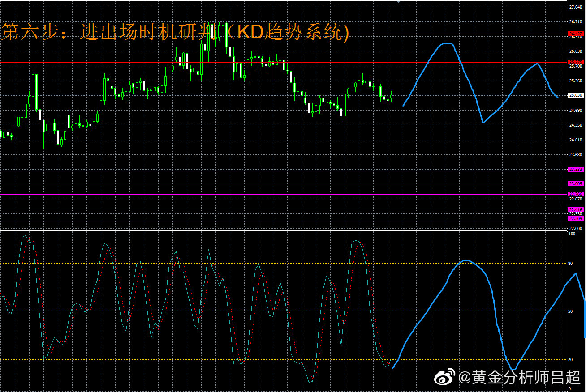Select the magenta 23.333 level label

point(575,169)
